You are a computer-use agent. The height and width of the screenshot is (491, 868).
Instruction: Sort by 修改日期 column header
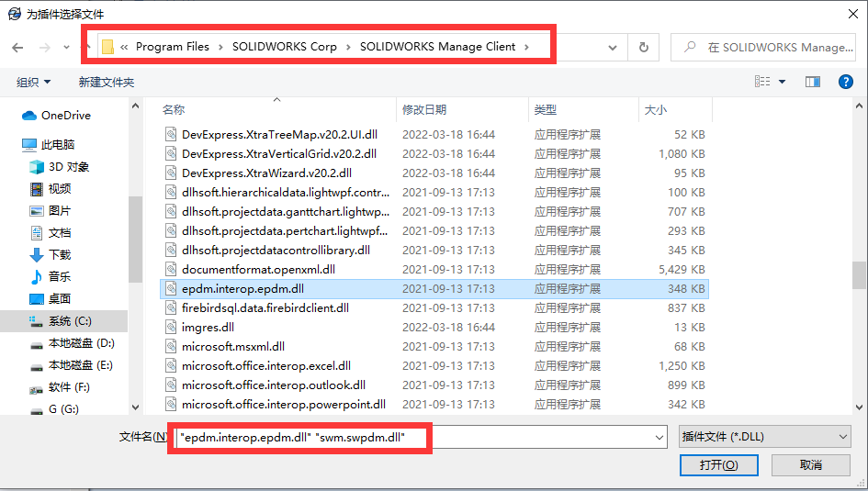(424, 110)
